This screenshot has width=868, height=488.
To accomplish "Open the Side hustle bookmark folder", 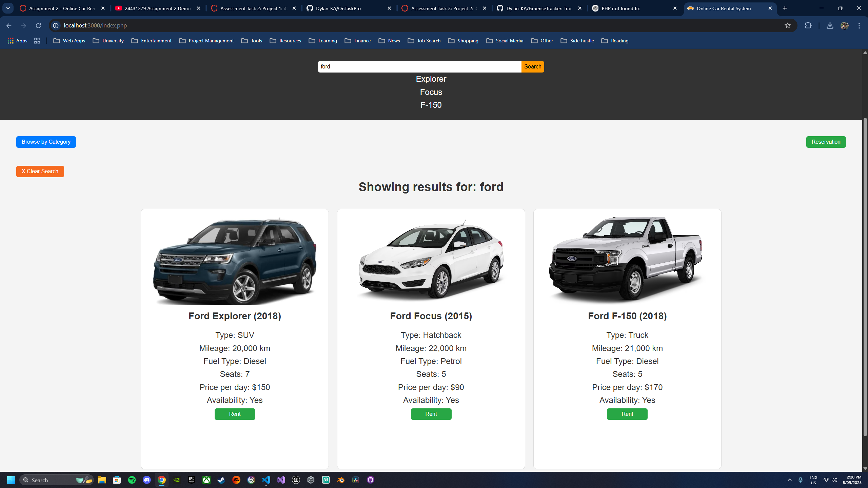I will coord(577,41).
